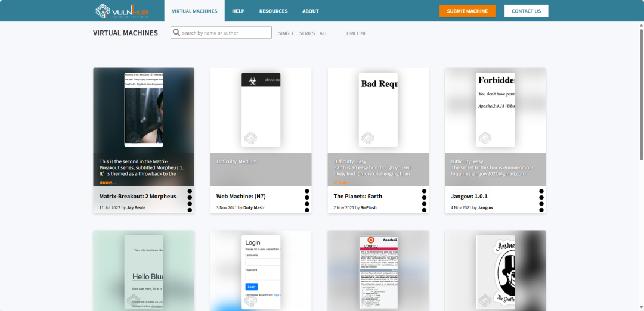The height and width of the screenshot is (311, 644).
Task: Click the '11 Jul 2022' date text
Action: coord(110,207)
